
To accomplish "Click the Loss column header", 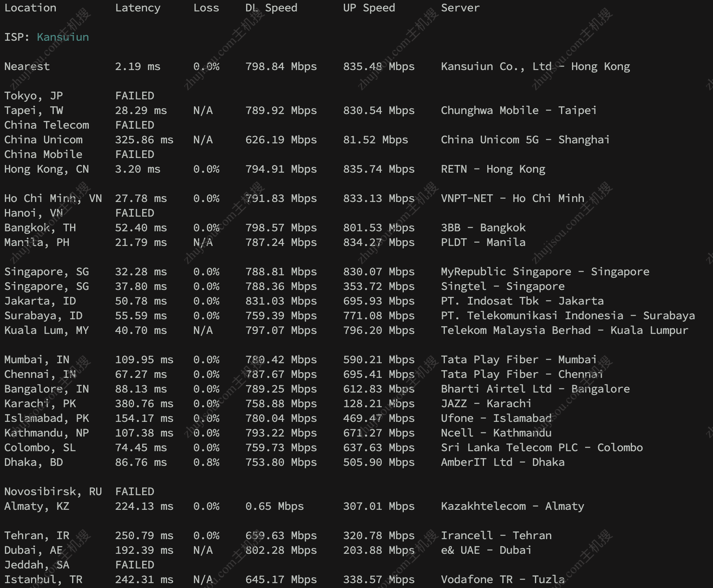I will pyautogui.click(x=206, y=8).
